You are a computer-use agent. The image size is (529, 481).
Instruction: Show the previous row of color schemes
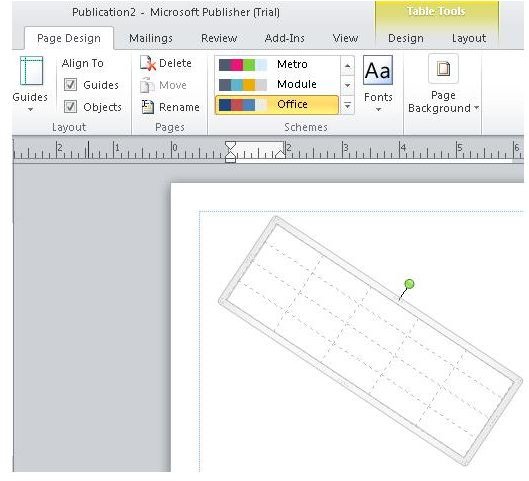(347, 65)
